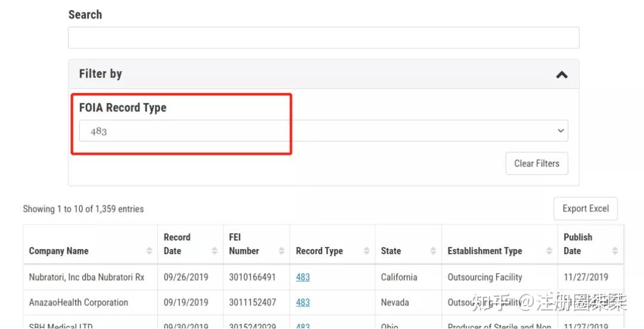Open 483 link for Nubratori Rx

coord(303,277)
